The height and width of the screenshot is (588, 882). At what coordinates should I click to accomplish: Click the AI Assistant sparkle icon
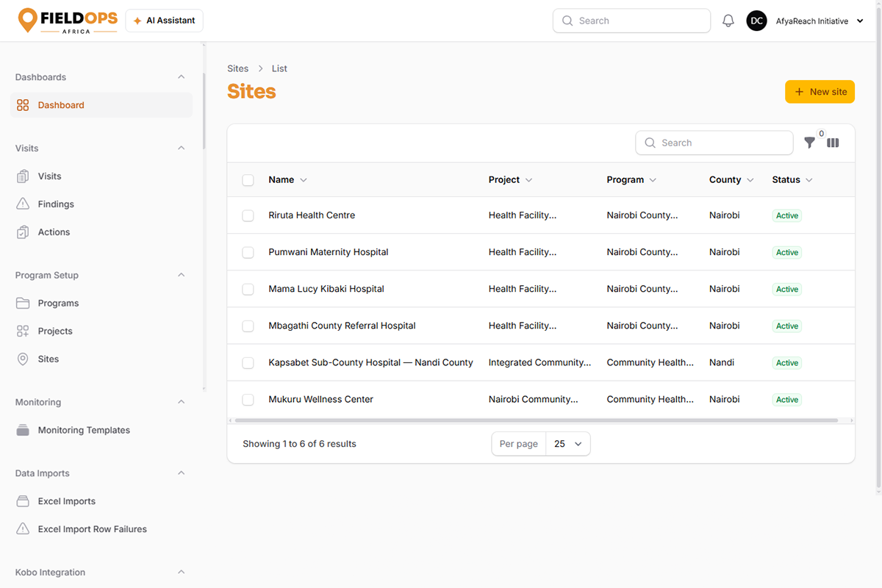coord(137,21)
